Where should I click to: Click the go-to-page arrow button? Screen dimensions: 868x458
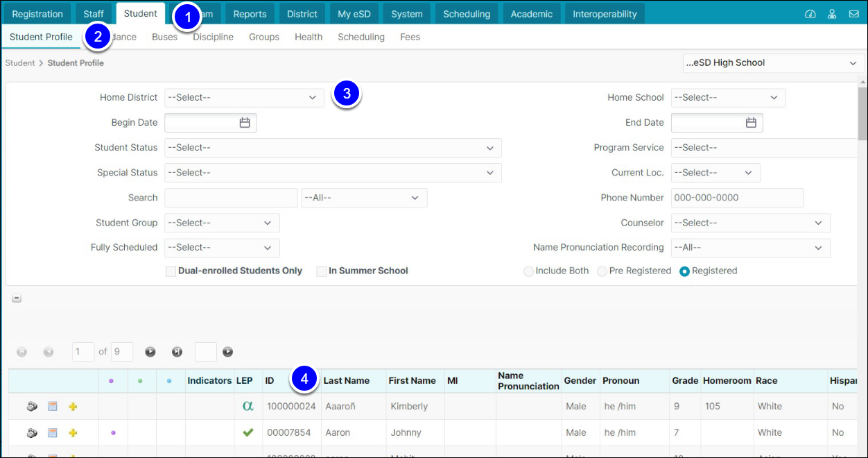227,352
